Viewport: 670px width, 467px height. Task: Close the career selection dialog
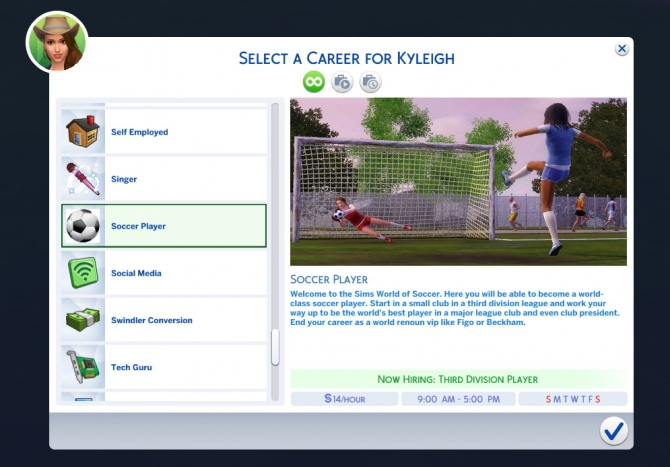click(622, 48)
